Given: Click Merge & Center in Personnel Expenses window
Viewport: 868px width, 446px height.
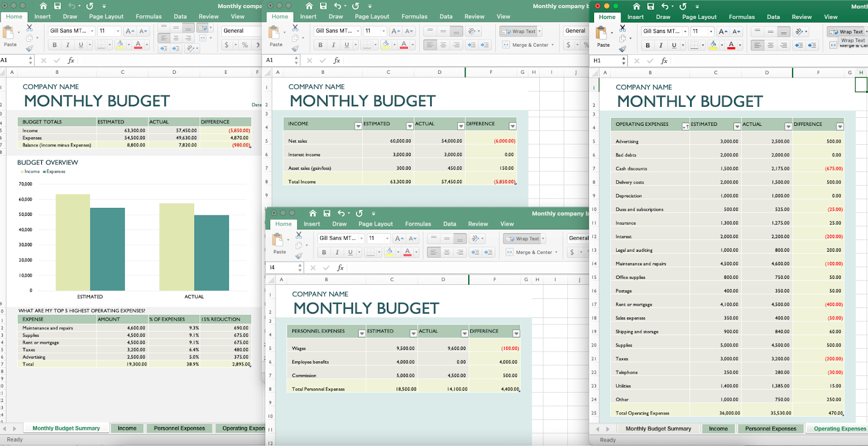Looking at the screenshot, I should coord(529,252).
